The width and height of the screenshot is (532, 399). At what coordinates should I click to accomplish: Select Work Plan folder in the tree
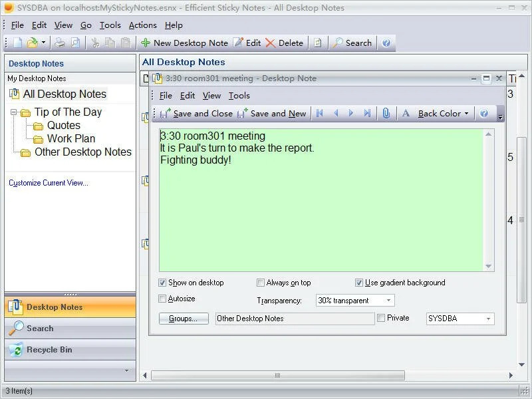[70, 138]
